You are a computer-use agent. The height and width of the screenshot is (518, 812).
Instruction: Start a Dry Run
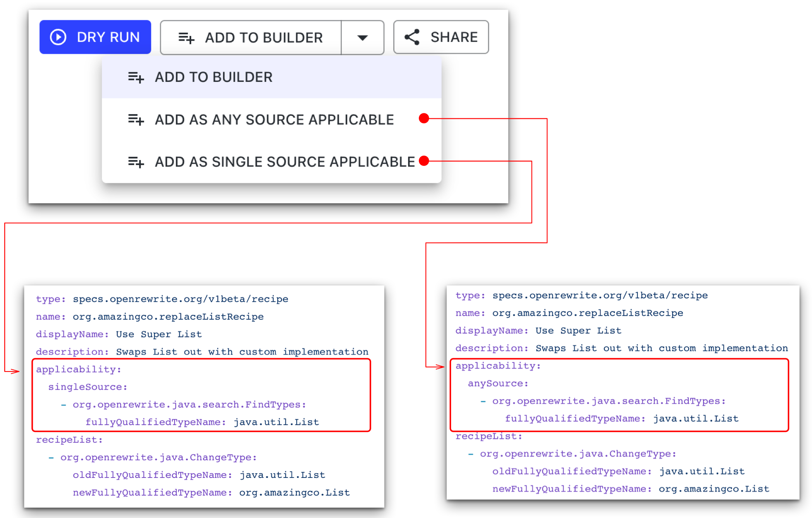pyautogui.click(x=95, y=37)
